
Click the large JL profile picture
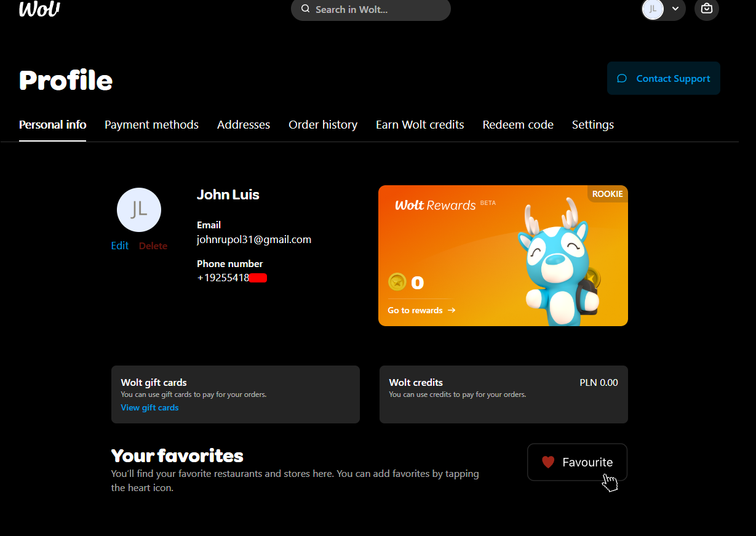[x=139, y=210]
